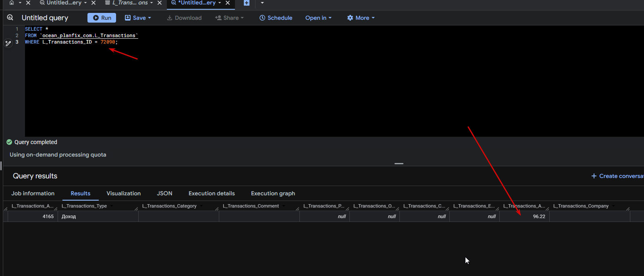Close the L_Trans...ons table tab
This screenshot has width=644, height=276.
[x=160, y=3]
